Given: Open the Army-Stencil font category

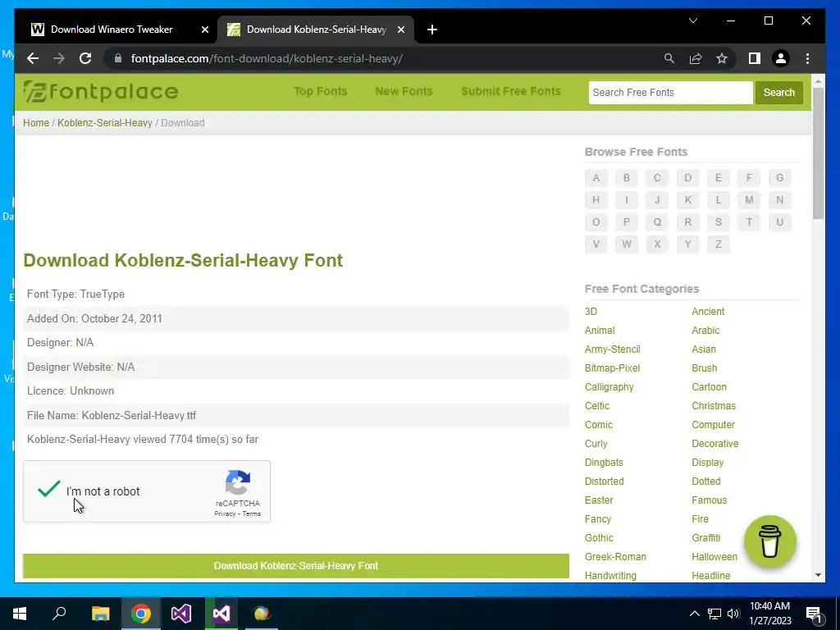Looking at the screenshot, I should [612, 349].
